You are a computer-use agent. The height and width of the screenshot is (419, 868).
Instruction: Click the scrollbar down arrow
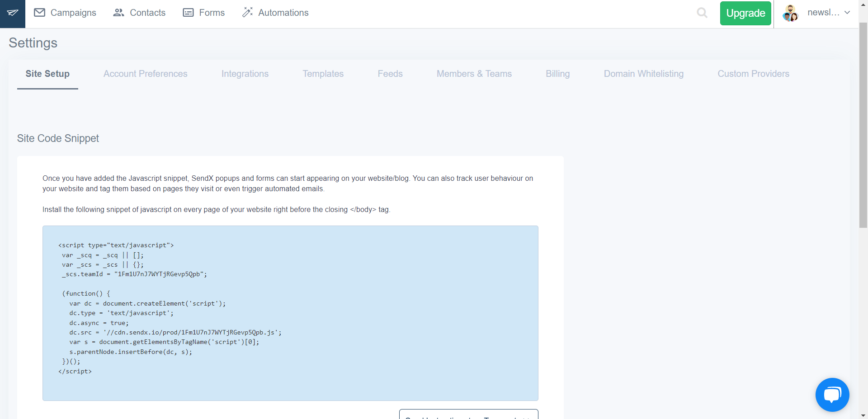click(863, 415)
